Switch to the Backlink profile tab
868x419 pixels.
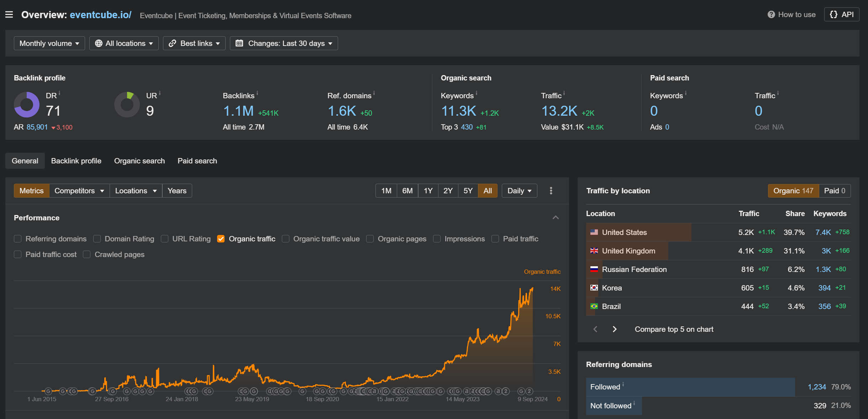76,161
